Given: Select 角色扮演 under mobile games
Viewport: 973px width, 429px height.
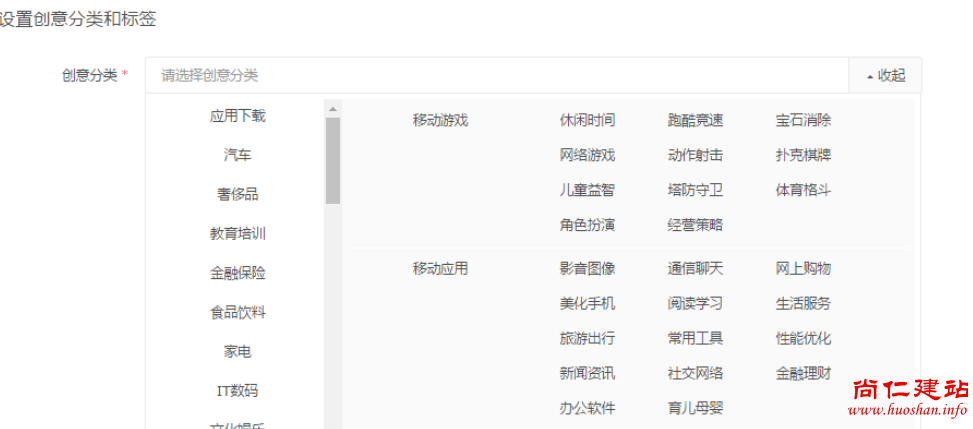Looking at the screenshot, I should coord(587,225).
